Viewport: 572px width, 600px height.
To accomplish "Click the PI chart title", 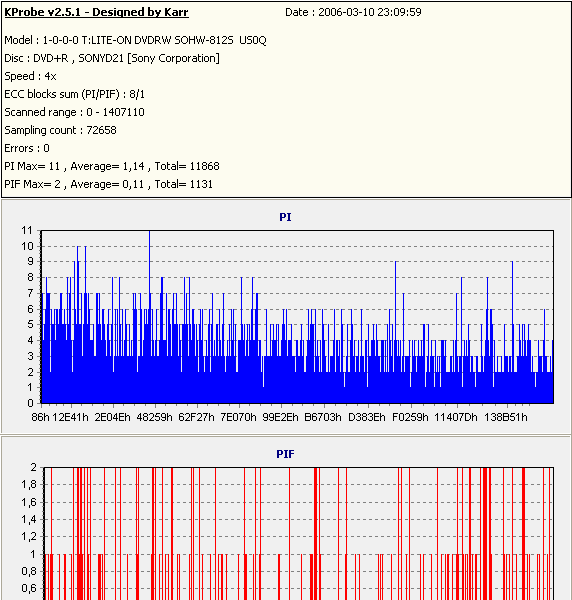I will tap(285, 217).
